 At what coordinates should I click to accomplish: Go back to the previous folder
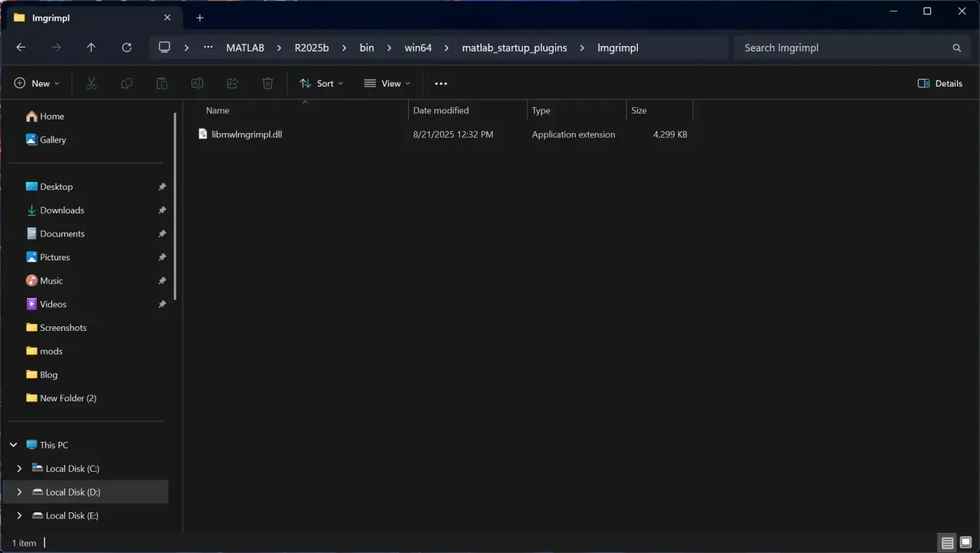click(x=21, y=47)
